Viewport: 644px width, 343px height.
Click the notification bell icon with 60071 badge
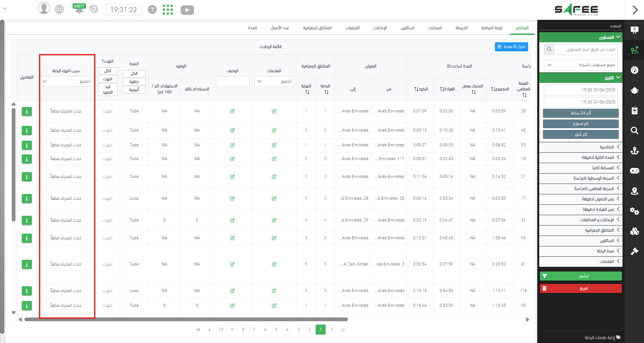(x=79, y=9)
